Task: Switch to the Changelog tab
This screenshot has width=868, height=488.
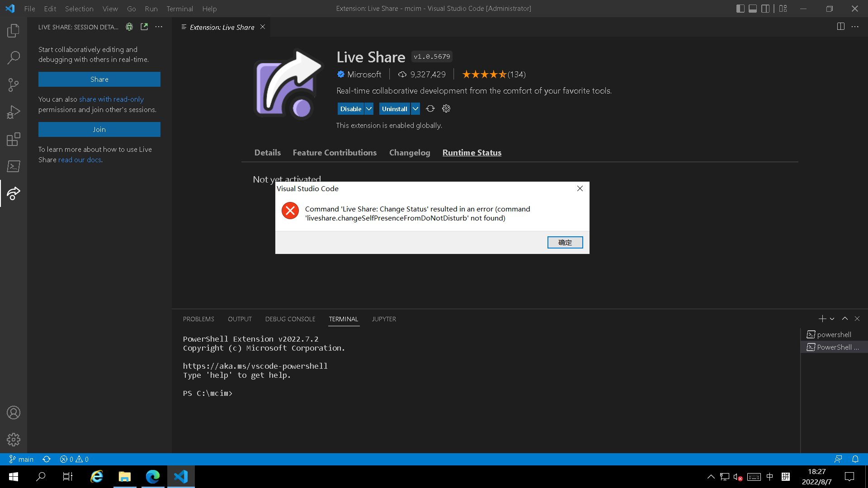Action: [410, 153]
